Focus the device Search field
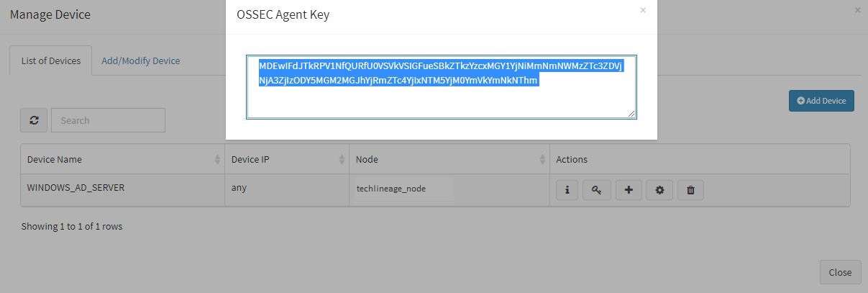Viewport: 868px width, 293px height. point(108,120)
